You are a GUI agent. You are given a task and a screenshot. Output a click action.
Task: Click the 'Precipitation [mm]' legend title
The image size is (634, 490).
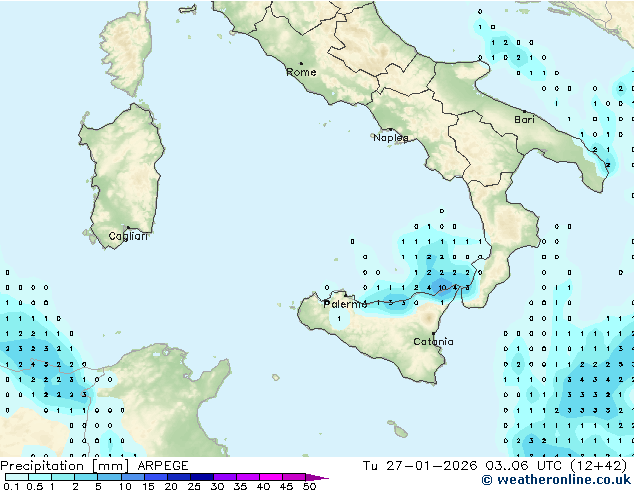coord(65,466)
